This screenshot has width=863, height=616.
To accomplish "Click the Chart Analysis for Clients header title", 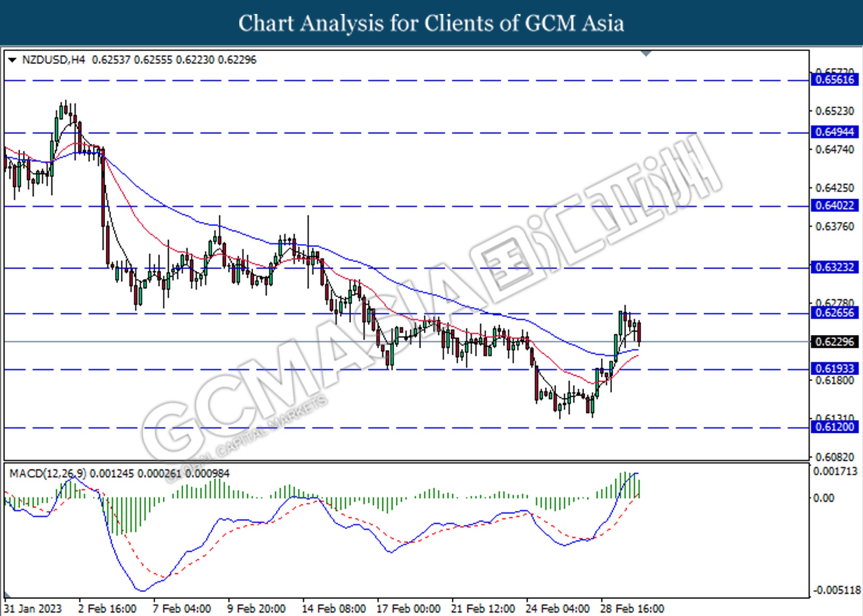I will 431,23.
